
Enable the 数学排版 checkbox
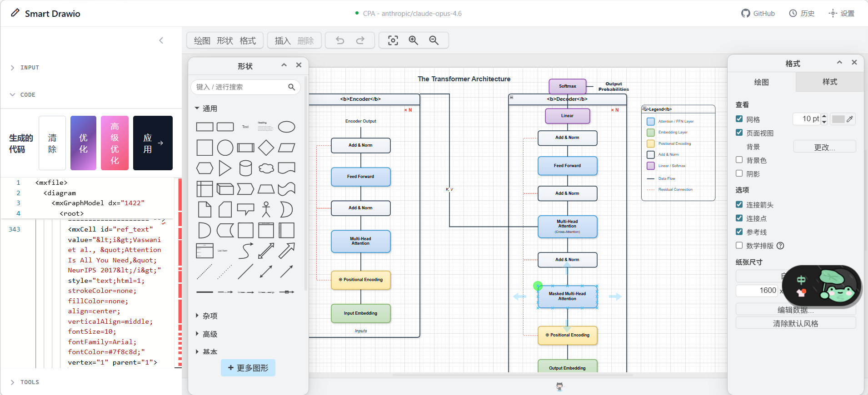pyautogui.click(x=739, y=245)
